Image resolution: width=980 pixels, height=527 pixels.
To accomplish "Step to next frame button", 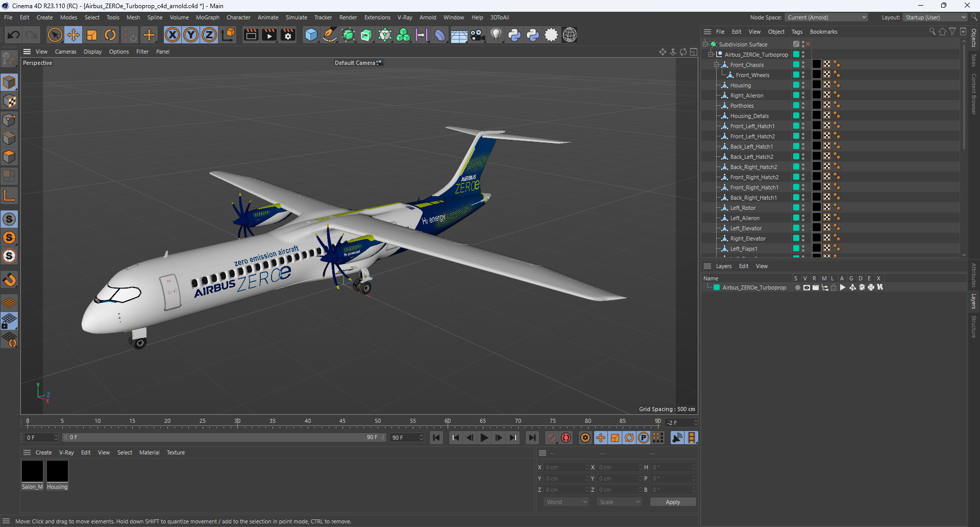I will pyautogui.click(x=499, y=438).
